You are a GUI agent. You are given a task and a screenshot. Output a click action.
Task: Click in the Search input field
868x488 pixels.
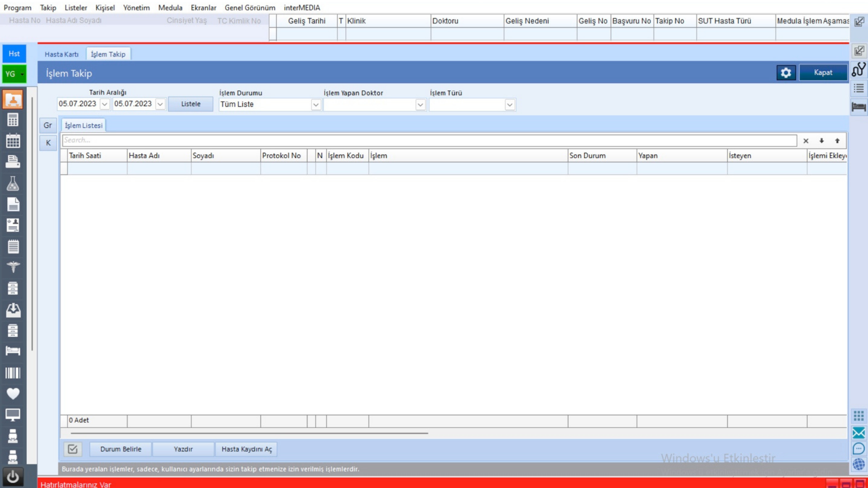tap(429, 141)
